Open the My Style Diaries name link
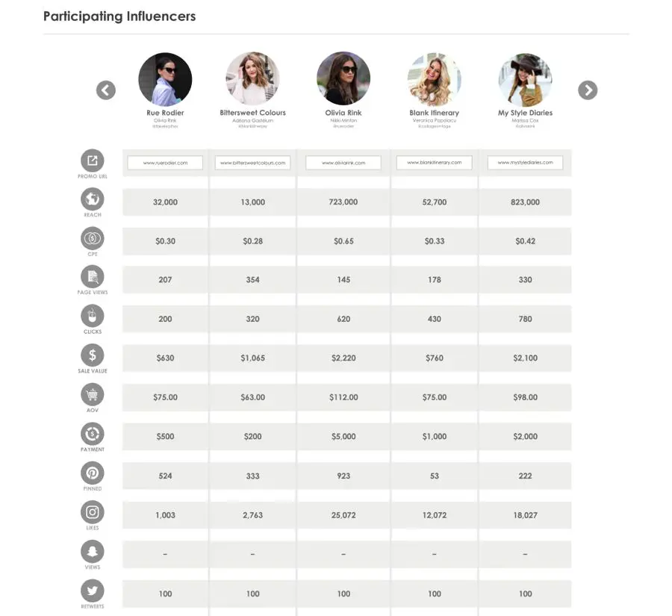Screen dimensions: 672x616 (x=525, y=113)
